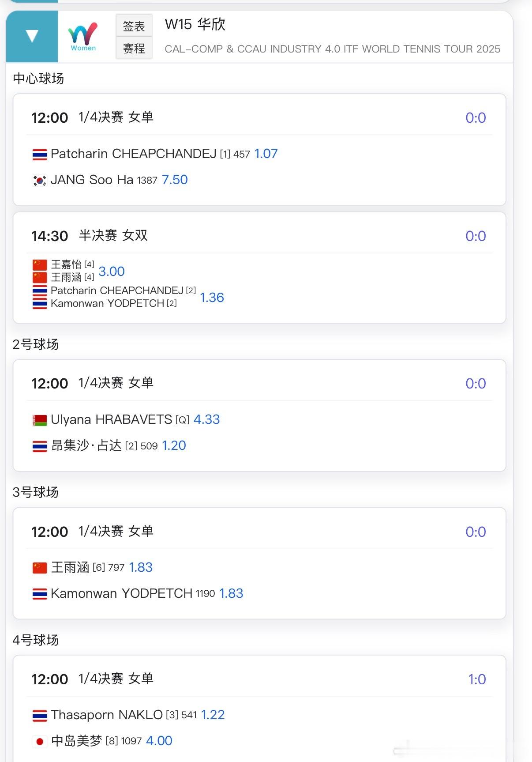Viewport: 532px width, 762px height.
Task: Open the 赛程 schedule tab
Action: (x=134, y=48)
